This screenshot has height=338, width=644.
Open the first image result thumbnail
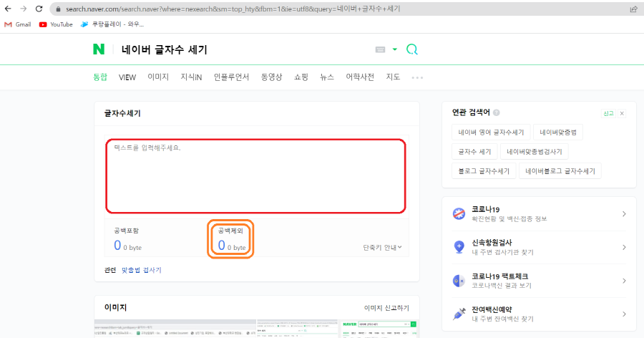click(x=175, y=329)
